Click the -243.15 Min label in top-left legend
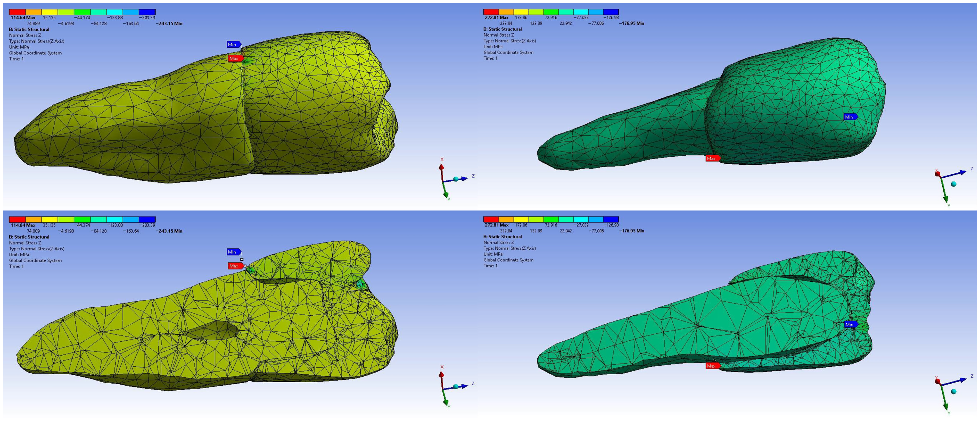This screenshot has width=980, height=421. pos(169,24)
